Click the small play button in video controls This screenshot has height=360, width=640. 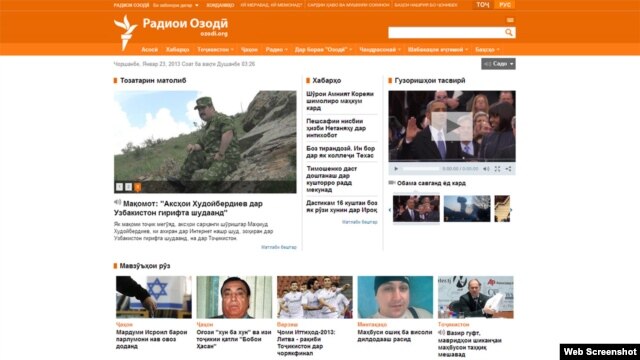coord(396,169)
